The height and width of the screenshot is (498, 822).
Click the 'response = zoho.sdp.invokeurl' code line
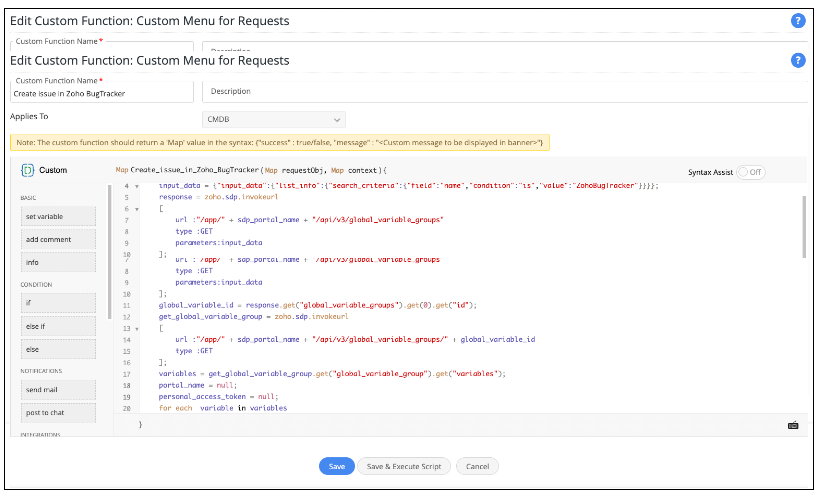tap(218, 197)
